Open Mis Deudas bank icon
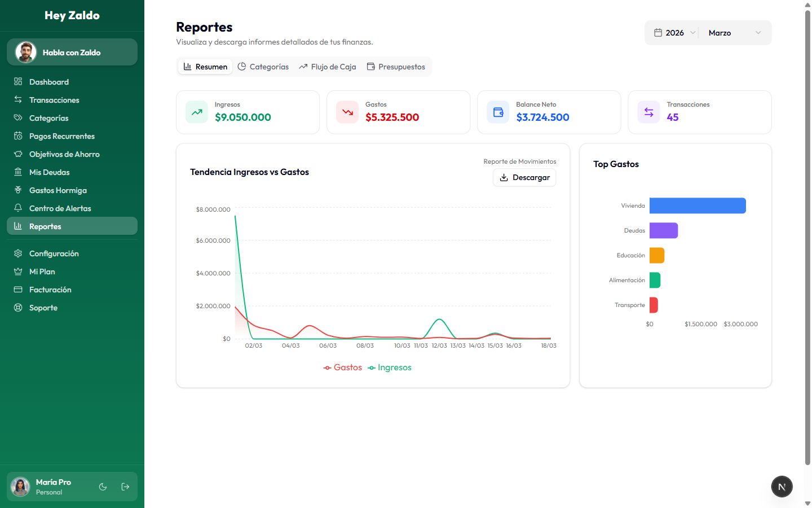 18,172
